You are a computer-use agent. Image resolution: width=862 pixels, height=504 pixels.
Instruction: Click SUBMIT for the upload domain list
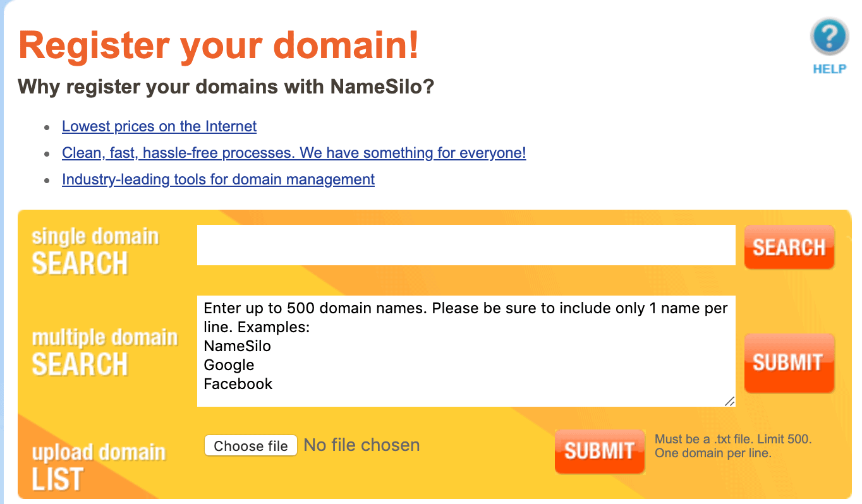tap(599, 451)
